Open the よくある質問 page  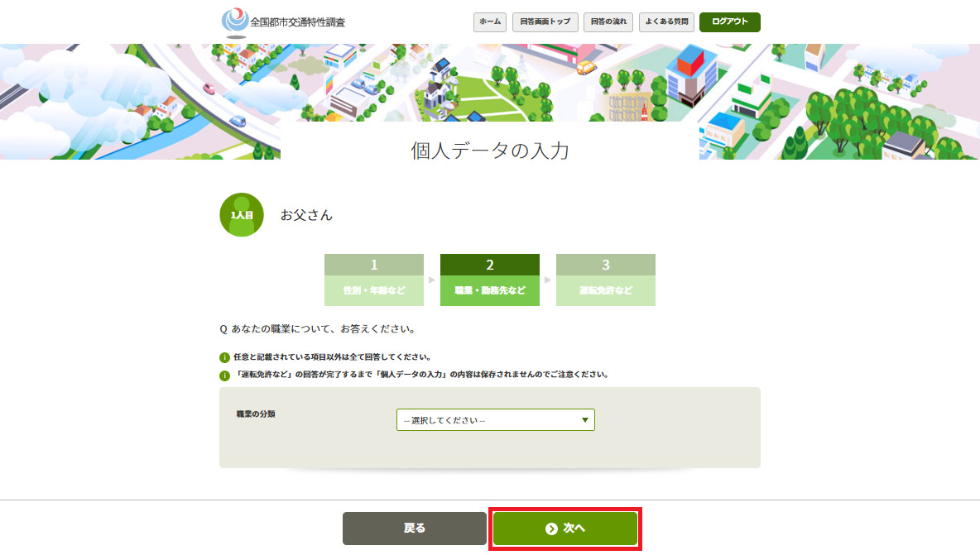666,22
